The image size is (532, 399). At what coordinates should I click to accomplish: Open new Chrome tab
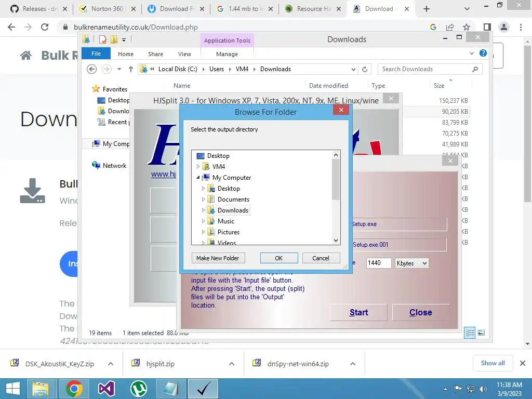click(x=427, y=9)
